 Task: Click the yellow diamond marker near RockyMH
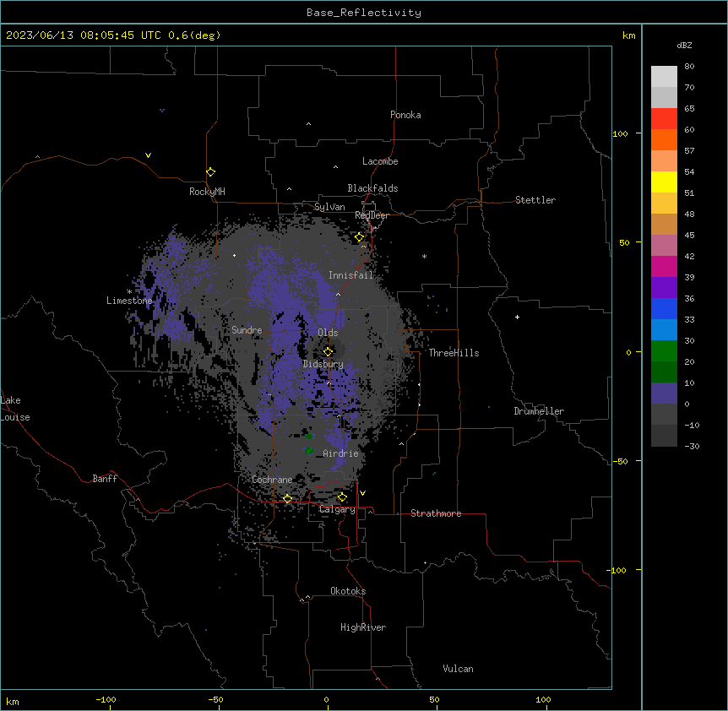tap(211, 172)
